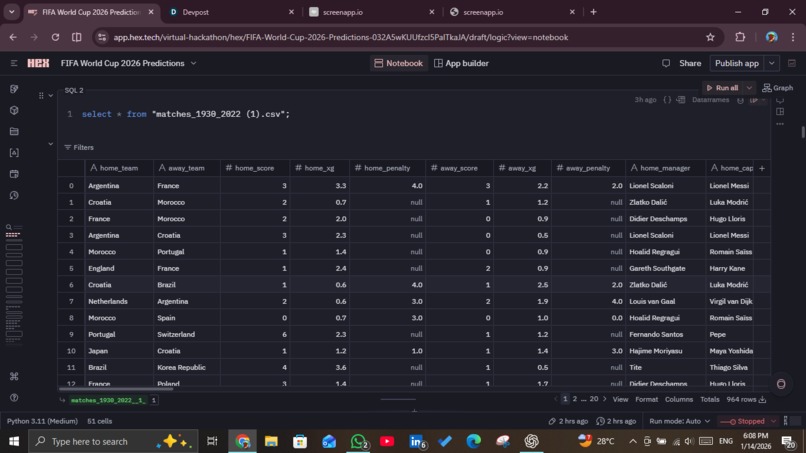The width and height of the screenshot is (806, 453).
Task: Expand the project title dropdown chevron
Action: point(193,63)
